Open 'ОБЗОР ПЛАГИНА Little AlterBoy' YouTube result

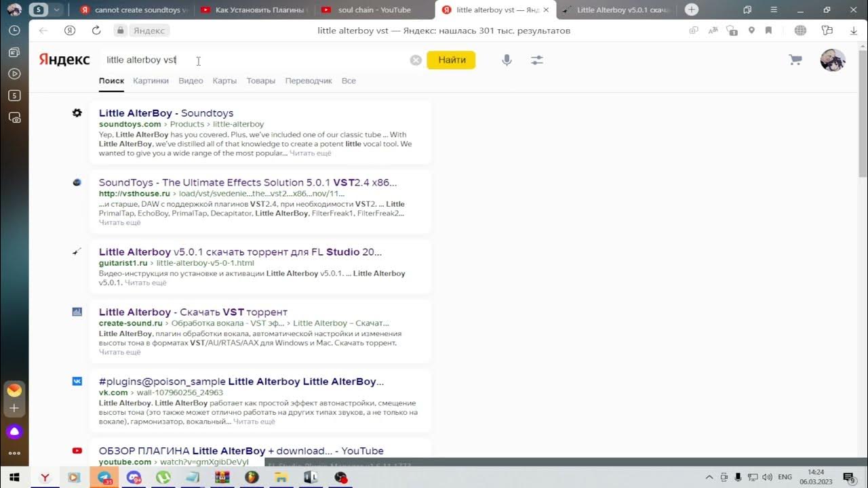click(241, 451)
